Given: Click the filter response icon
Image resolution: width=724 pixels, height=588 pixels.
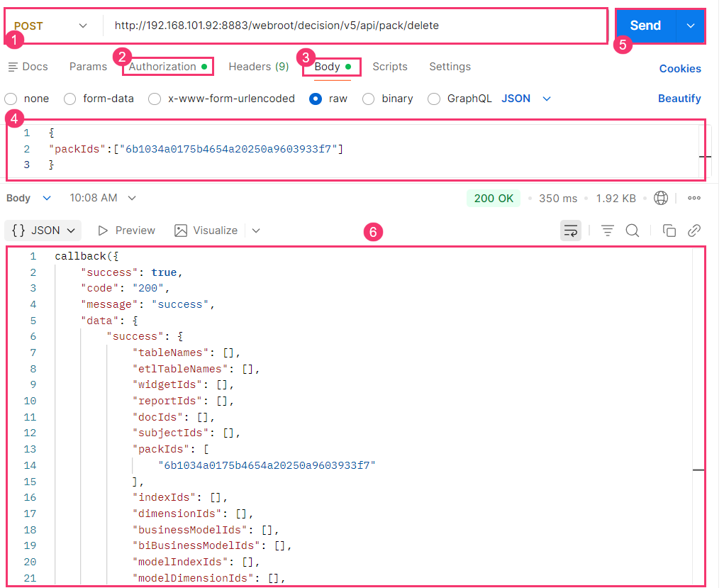Looking at the screenshot, I should [608, 231].
